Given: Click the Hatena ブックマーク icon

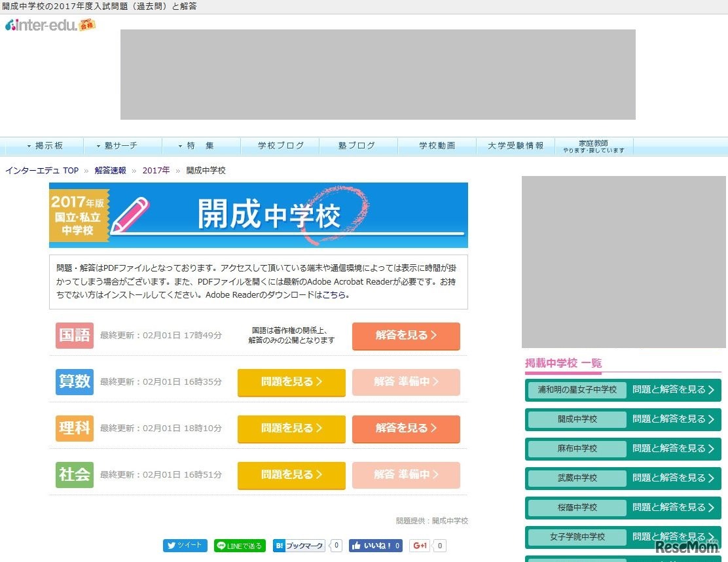Looking at the screenshot, I should pos(299,545).
